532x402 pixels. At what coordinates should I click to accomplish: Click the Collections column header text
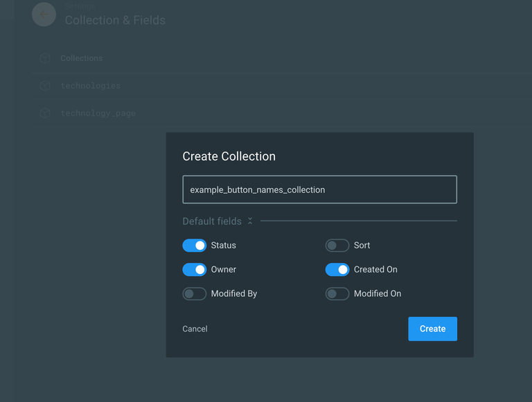[x=82, y=59]
